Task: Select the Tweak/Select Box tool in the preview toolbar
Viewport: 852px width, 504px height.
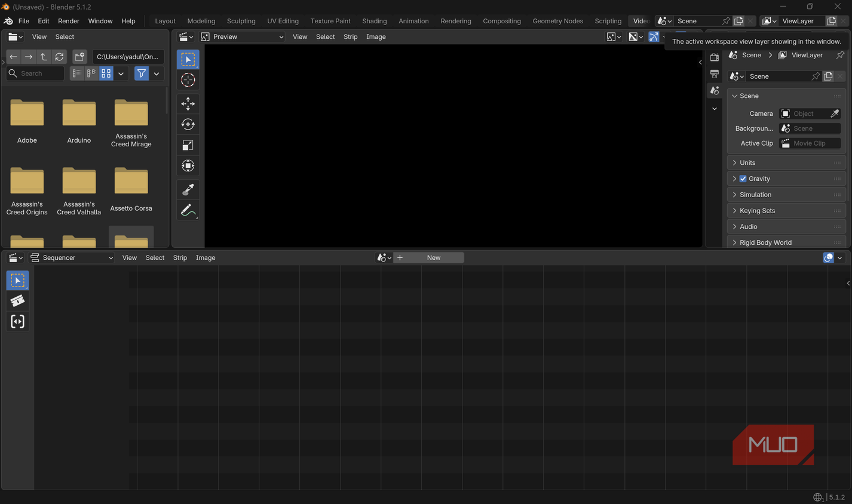Action: click(188, 59)
